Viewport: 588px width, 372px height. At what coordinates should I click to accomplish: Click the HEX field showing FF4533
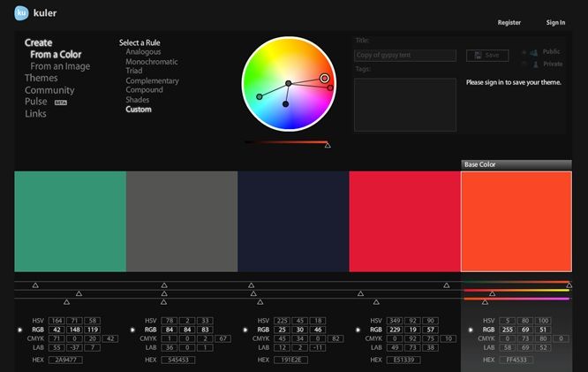tap(516, 361)
